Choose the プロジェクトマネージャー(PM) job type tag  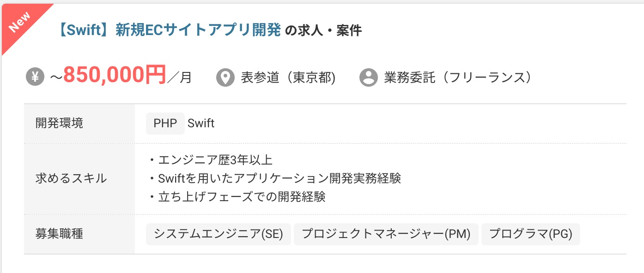[x=386, y=234]
